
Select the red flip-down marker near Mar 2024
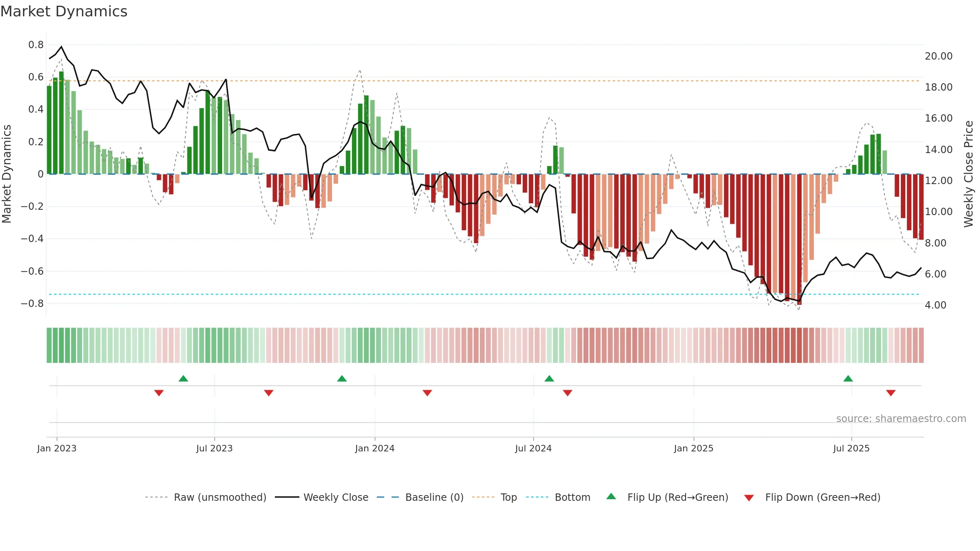(x=427, y=393)
